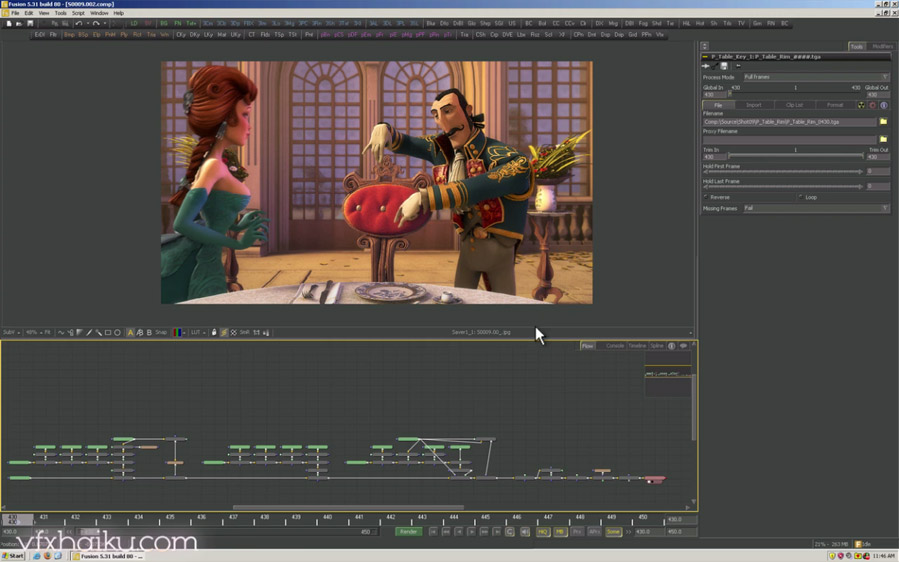Click the green Render button
This screenshot has width=899, height=562.
tap(408, 532)
